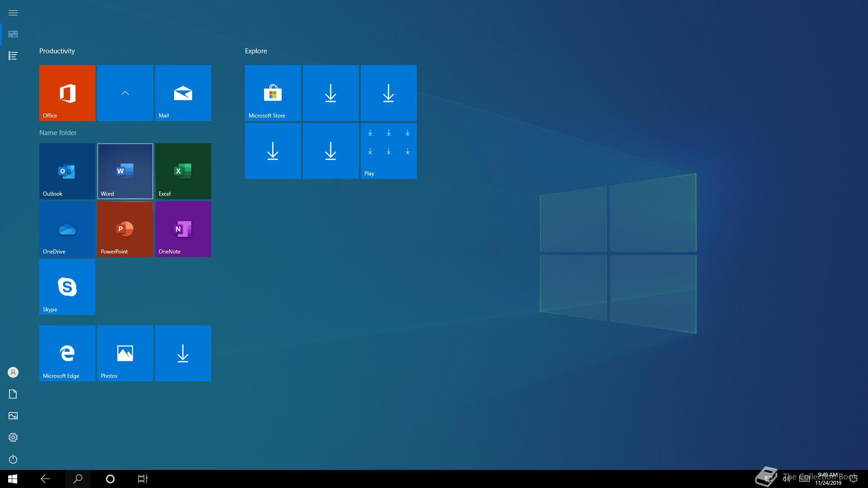This screenshot has height=488, width=868.
Task: Open the Excel tile
Action: [183, 171]
